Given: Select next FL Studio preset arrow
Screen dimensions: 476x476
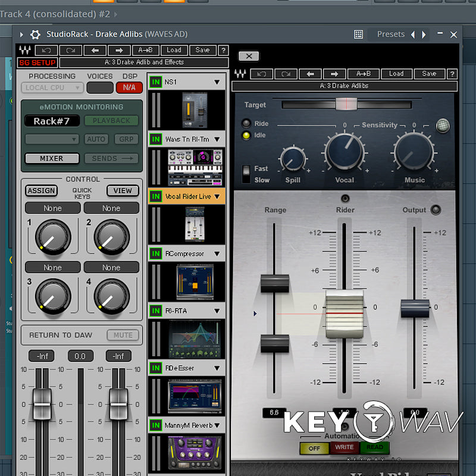Looking at the screenshot, I should coord(424,35).
